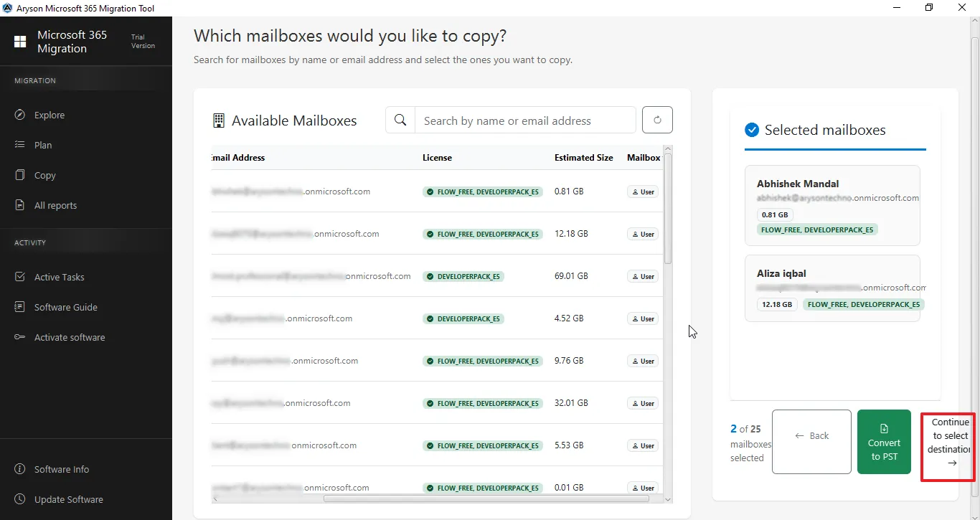Open Software Info
This screenshot has height=520, width=980.
[x=62, y=469]
